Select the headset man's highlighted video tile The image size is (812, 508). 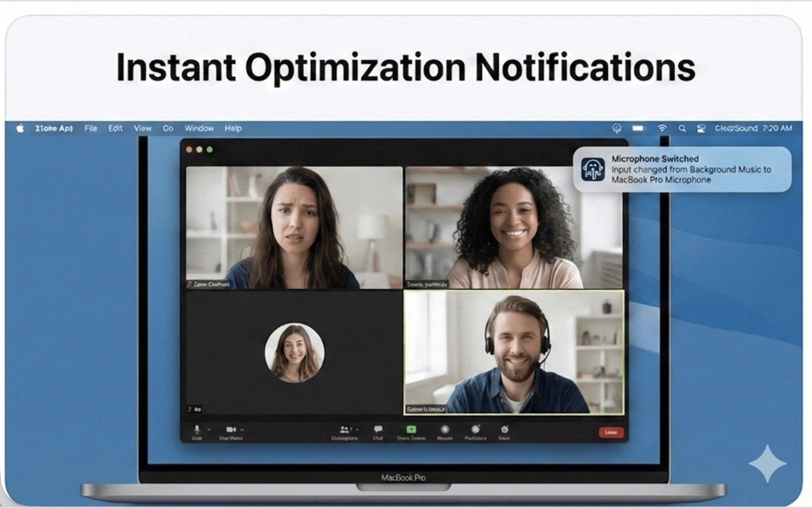coord(514,352)
